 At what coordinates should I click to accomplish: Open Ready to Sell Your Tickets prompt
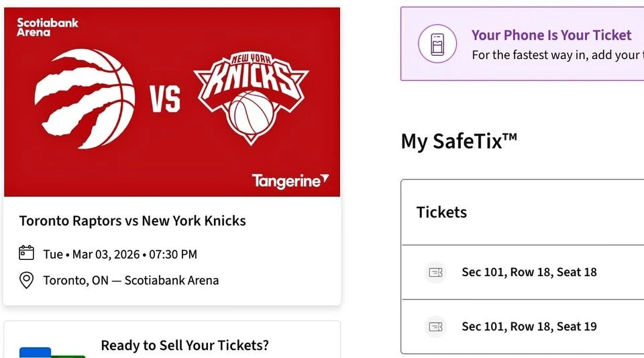point(184,345)
